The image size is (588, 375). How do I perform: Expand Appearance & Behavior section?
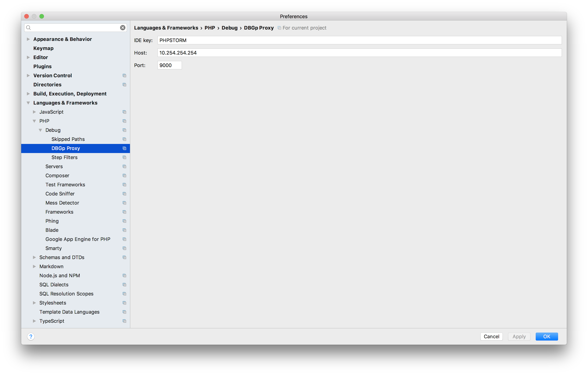(28, 39)
